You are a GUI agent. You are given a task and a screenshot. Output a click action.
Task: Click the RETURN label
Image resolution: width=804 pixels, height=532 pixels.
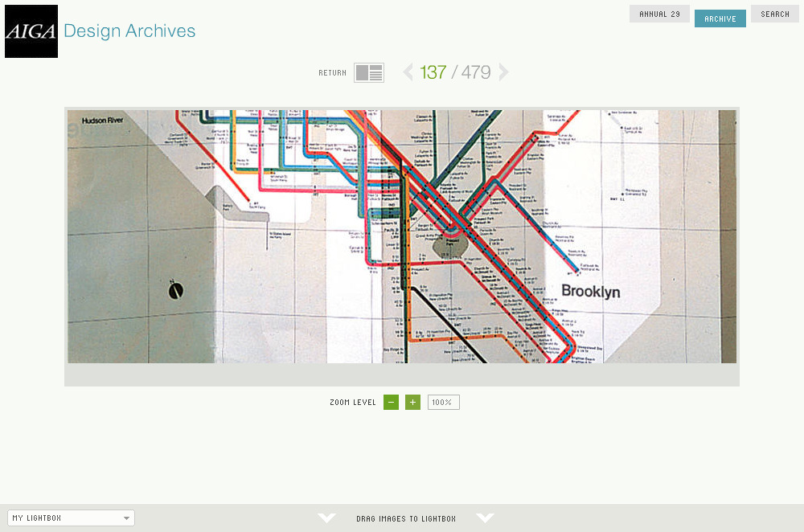332,73
